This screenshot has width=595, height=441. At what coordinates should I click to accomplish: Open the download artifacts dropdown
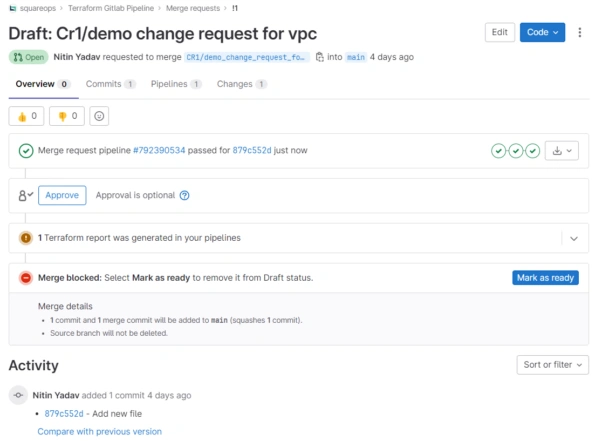[x=562, y=151]
